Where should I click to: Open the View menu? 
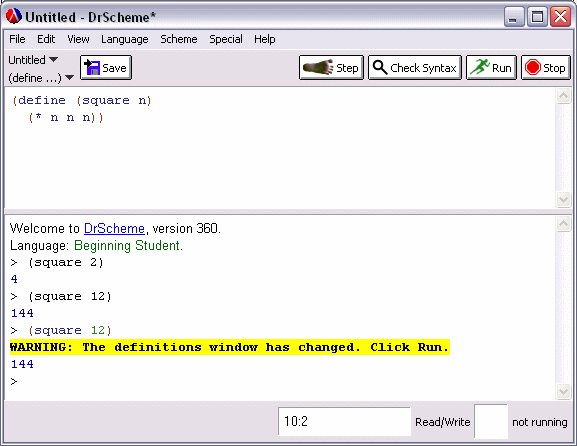[x=78, y=39]
